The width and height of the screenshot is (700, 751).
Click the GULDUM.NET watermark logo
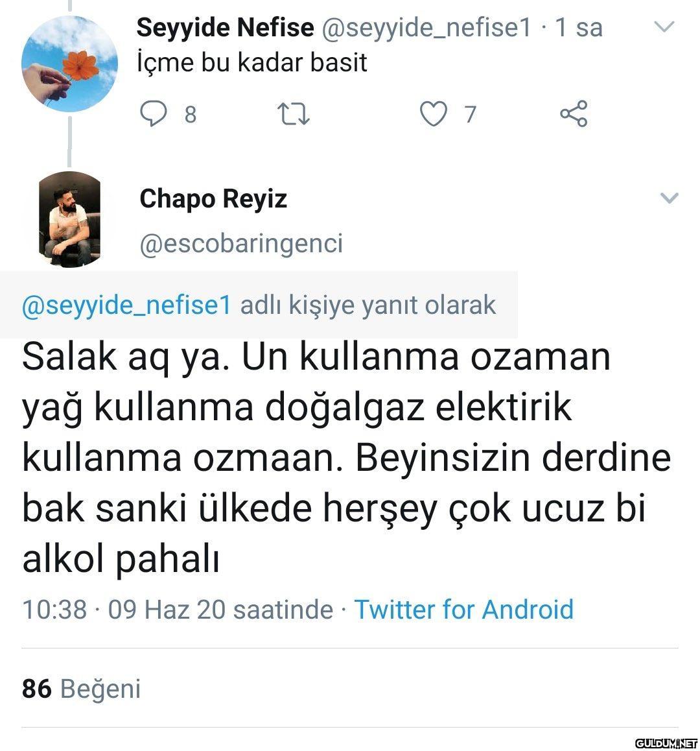click(x=664, y=743)
